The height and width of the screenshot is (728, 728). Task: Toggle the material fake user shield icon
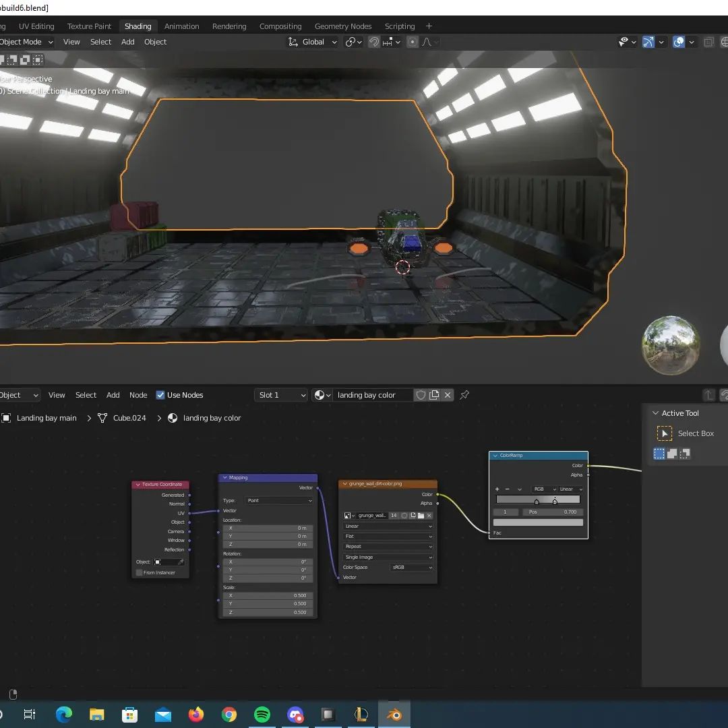[421, 395]
